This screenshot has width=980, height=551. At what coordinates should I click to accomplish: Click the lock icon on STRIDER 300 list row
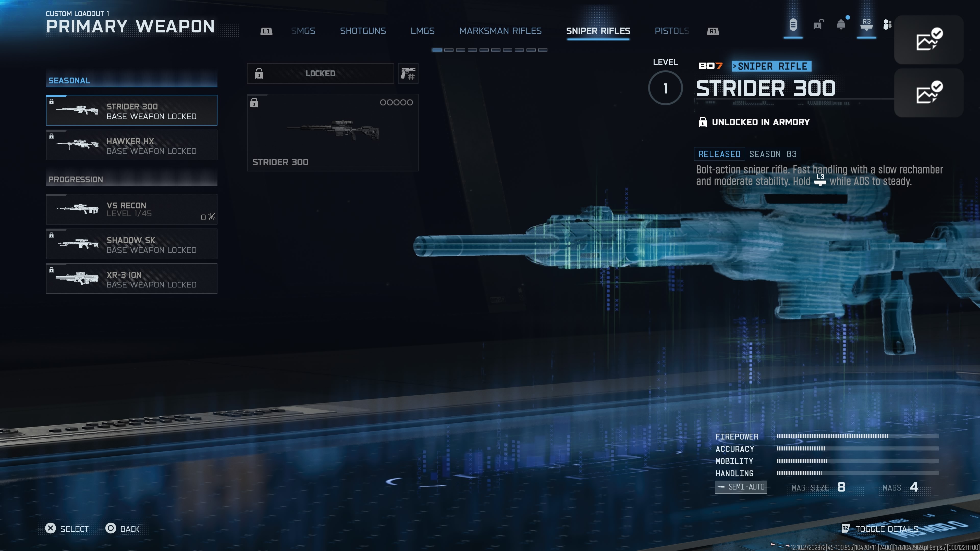51,102
